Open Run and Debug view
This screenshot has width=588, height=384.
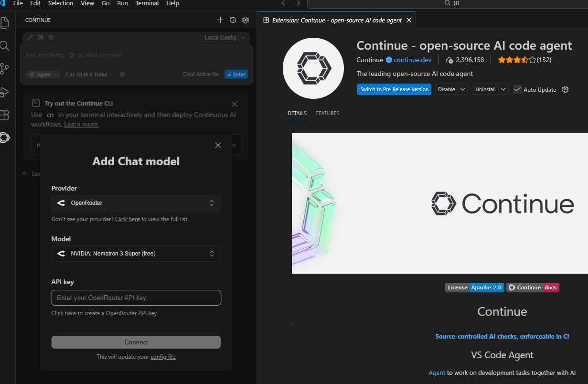click(5, 92)
